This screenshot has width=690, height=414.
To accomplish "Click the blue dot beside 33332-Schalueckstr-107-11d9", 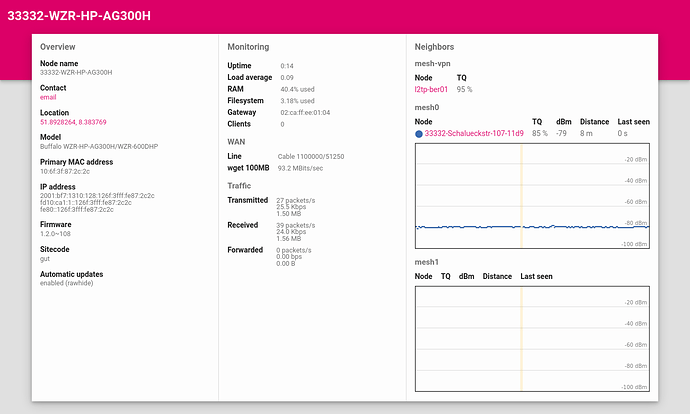I will (x=418, y=134).
